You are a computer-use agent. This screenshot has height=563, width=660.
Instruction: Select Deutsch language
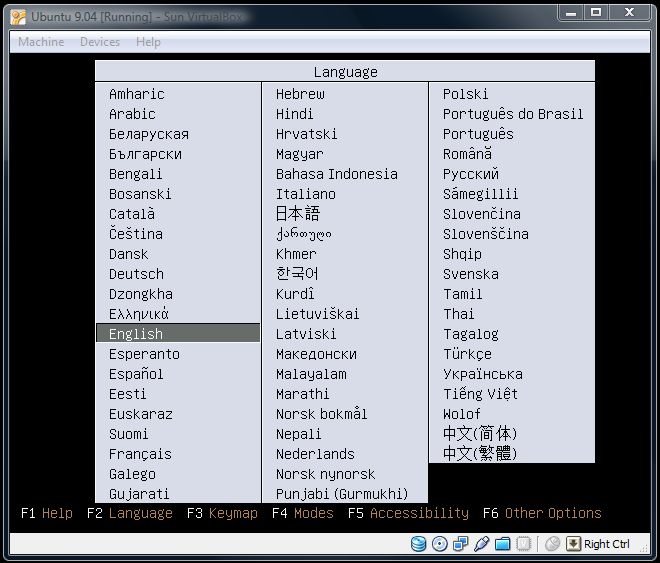coord(136,274)
